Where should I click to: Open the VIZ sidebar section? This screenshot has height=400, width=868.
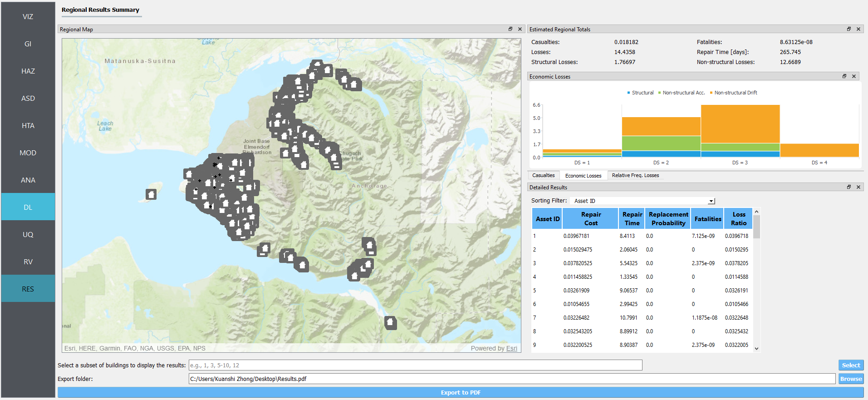click(x=28, y=16)
